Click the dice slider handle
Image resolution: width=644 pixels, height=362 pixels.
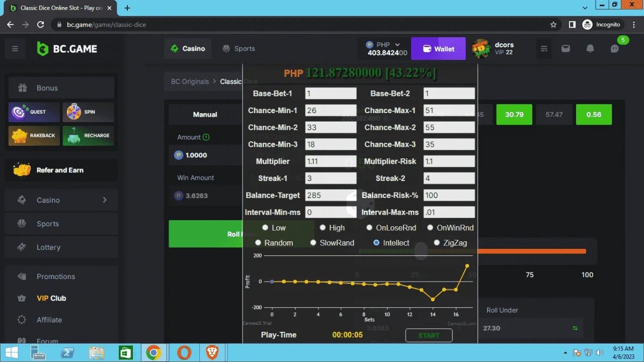coord(421,251)
